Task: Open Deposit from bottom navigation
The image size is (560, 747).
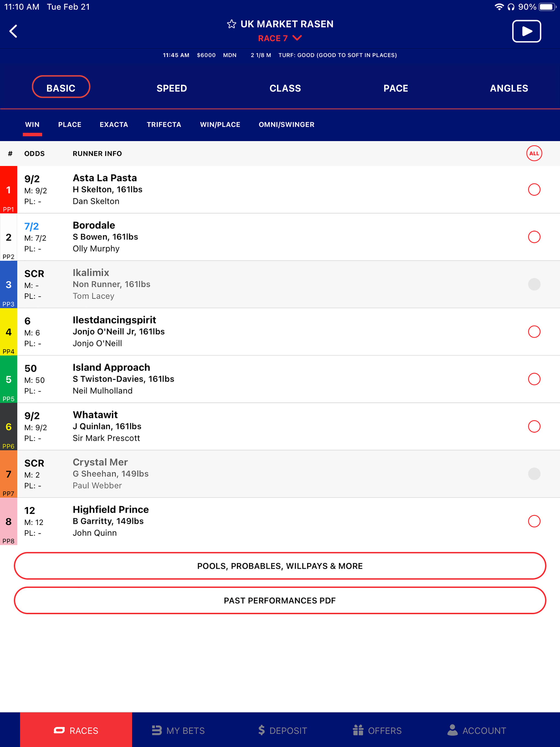Action: (282, 730)
